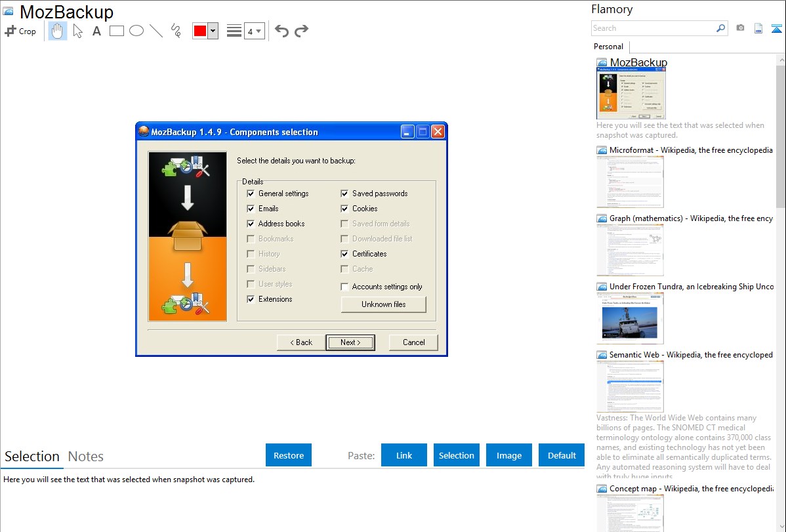Click Next in MozBackup dialog

(350, 342)
